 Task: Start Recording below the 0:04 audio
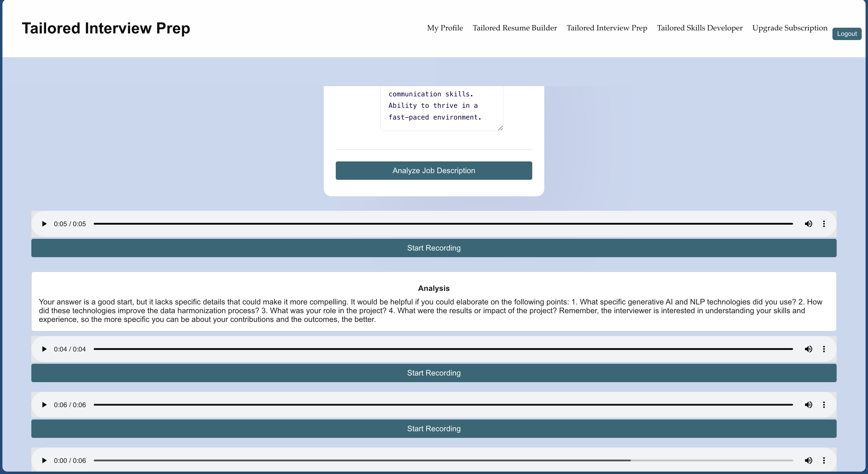pos(434,373)
